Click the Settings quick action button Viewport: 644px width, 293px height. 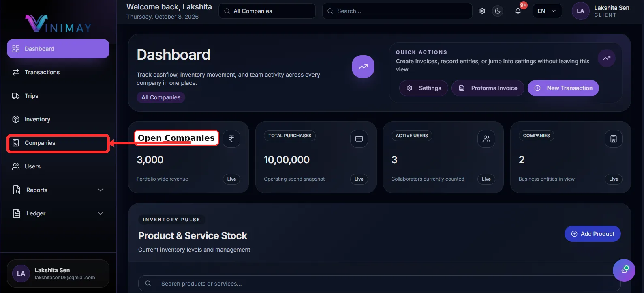click(424, 88)
